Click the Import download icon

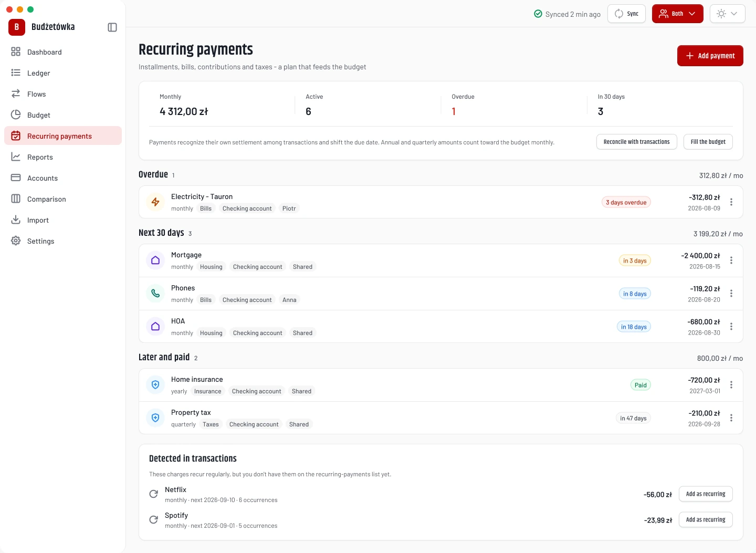pos(16,220)
